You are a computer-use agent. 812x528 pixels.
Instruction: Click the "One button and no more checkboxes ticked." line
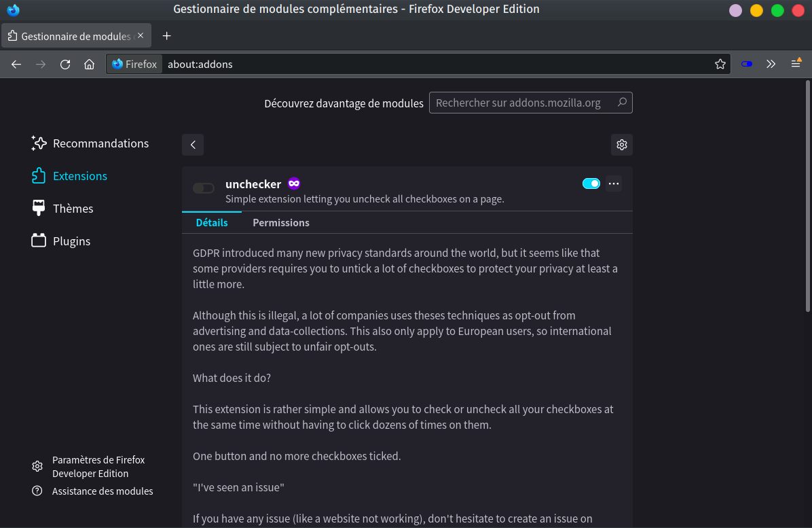tap(297, 456)
